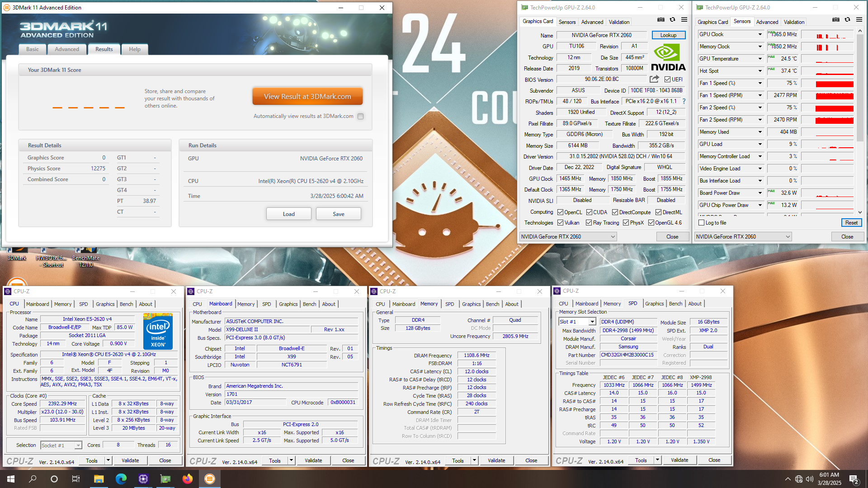Click View Result at 3DMark.com button
The image size is (868, 488).
(x=307, y=97)
